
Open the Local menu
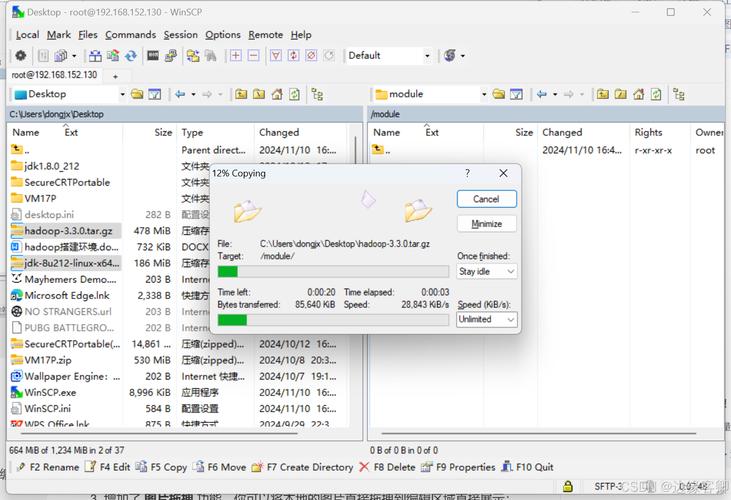28,35
